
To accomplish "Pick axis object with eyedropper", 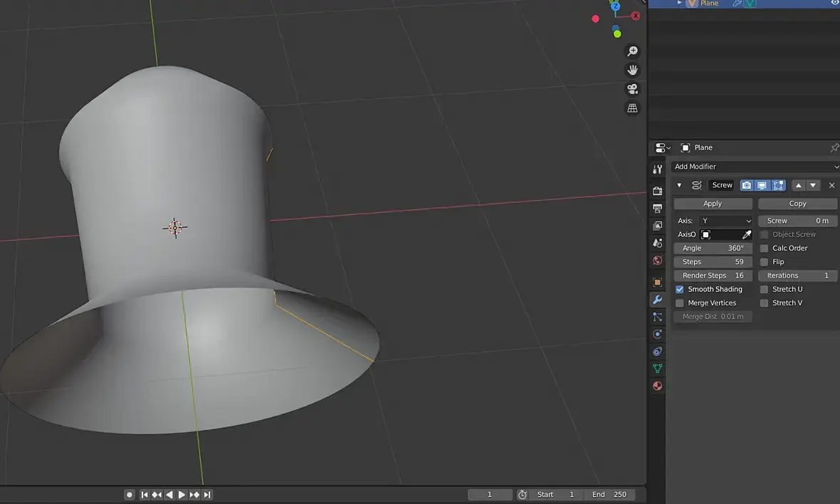I will click(x=747, y=234).
